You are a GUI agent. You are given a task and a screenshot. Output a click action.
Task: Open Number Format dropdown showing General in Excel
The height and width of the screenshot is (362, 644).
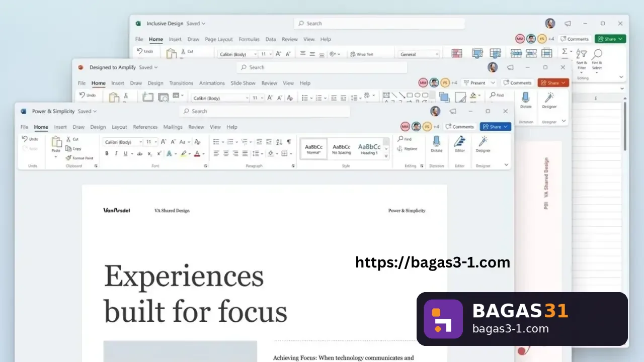[419, 54]
